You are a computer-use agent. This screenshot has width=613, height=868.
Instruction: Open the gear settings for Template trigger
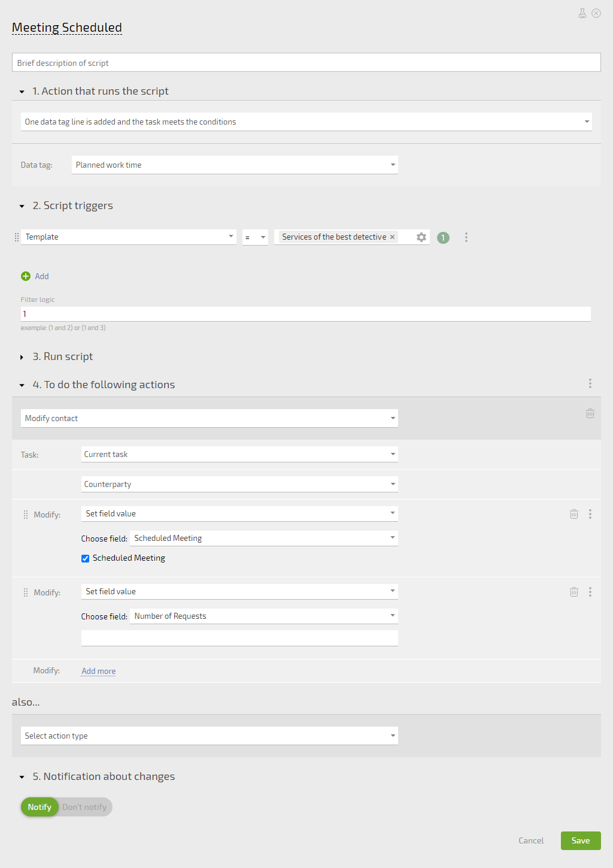tap(421, 237)
